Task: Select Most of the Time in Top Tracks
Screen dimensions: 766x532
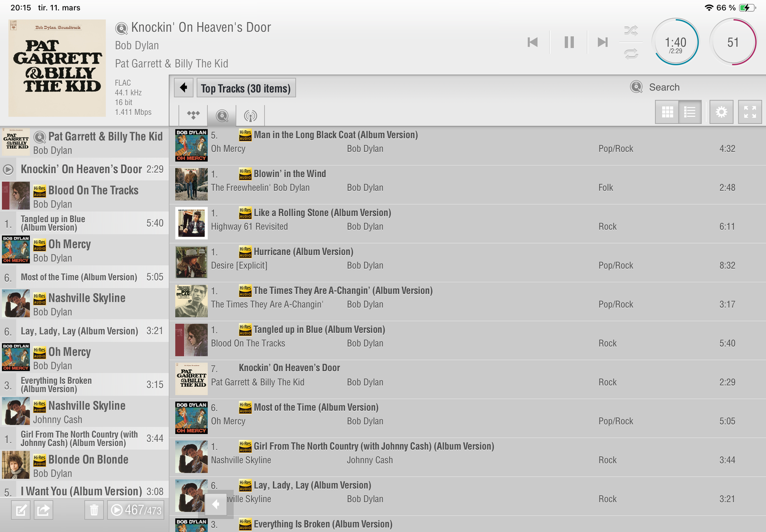Action: [x=467, y=418]
